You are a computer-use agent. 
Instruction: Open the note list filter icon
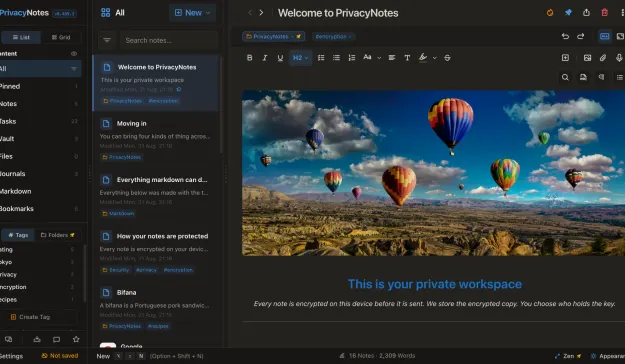point(107,40)
